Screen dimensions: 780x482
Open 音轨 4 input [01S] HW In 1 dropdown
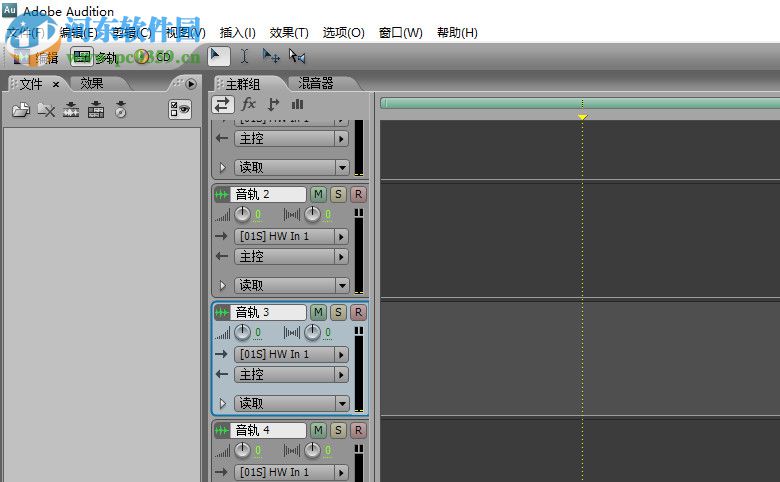pyautogui.click(x=291, y=472)
